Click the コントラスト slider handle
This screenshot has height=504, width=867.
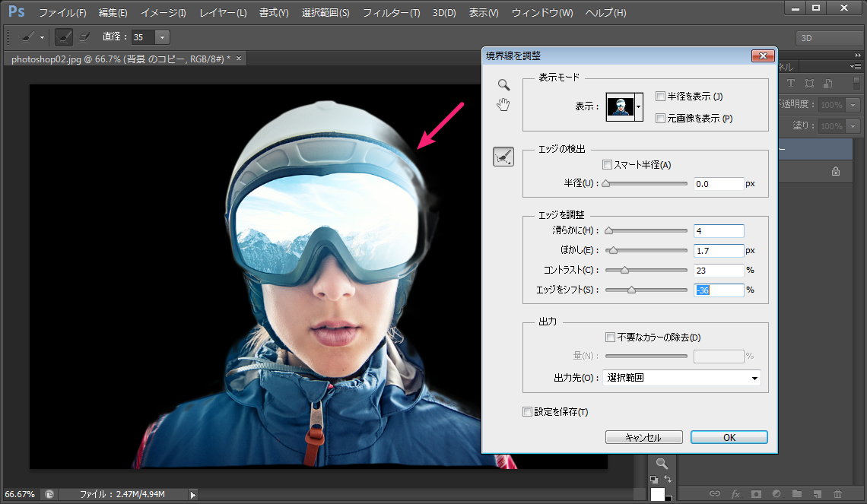(625, 270)
